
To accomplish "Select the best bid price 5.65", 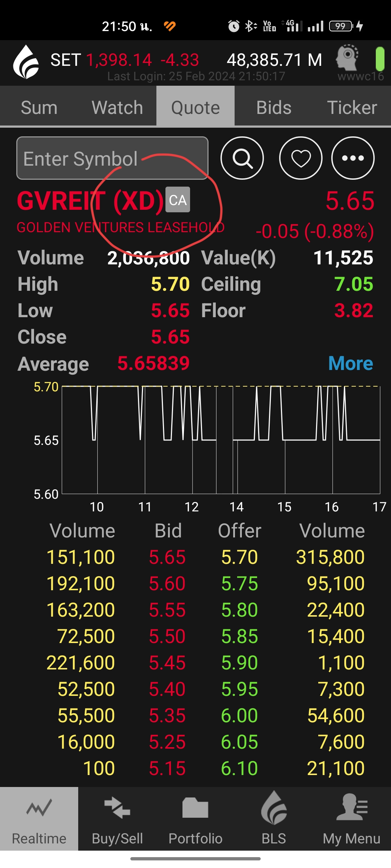I will click(x=167, y=557).
